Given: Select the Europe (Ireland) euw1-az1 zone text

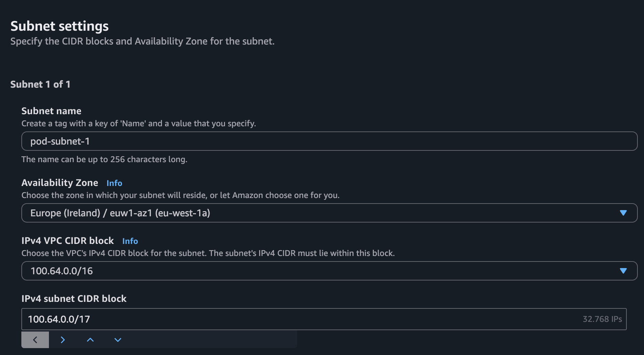Looking at the screenshot, I should click(120, 213).
